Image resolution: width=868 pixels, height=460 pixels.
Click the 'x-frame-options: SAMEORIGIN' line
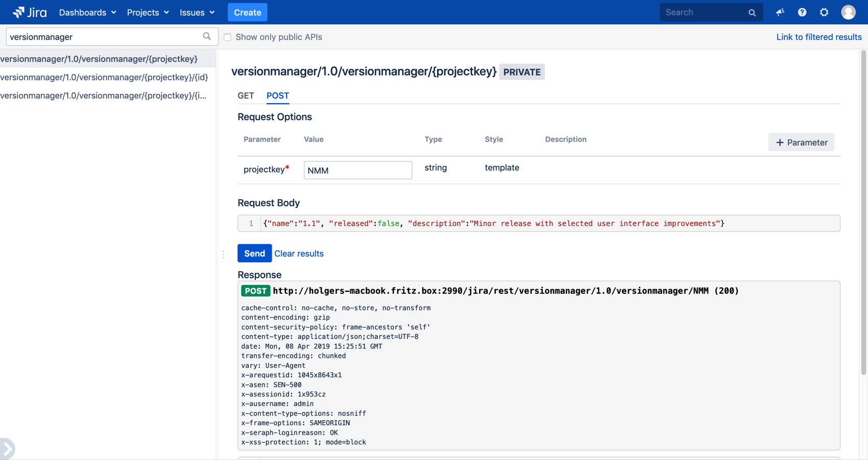tap(295, 423)
